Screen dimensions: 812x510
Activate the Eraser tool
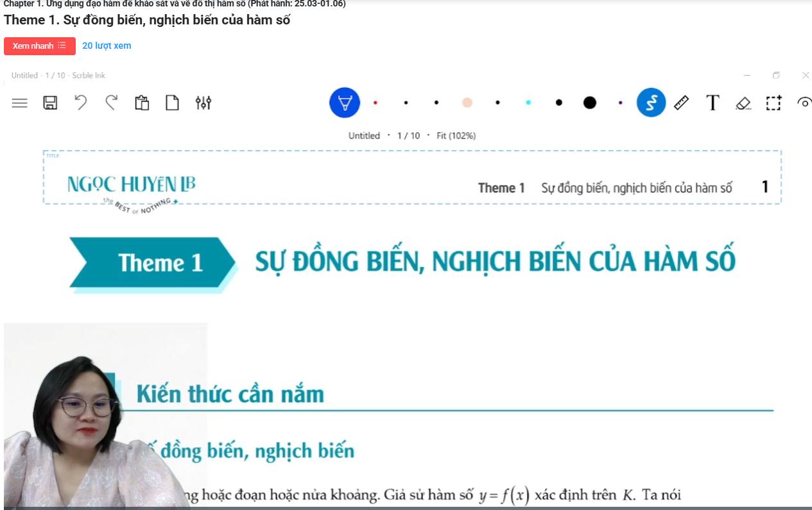[x=743, y=103]
